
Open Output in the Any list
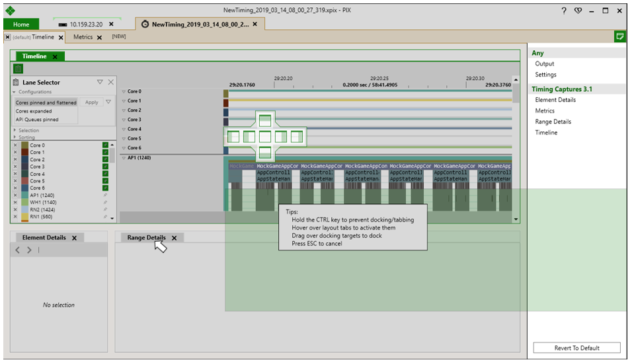pyautogui.click(x=545, y=63)
